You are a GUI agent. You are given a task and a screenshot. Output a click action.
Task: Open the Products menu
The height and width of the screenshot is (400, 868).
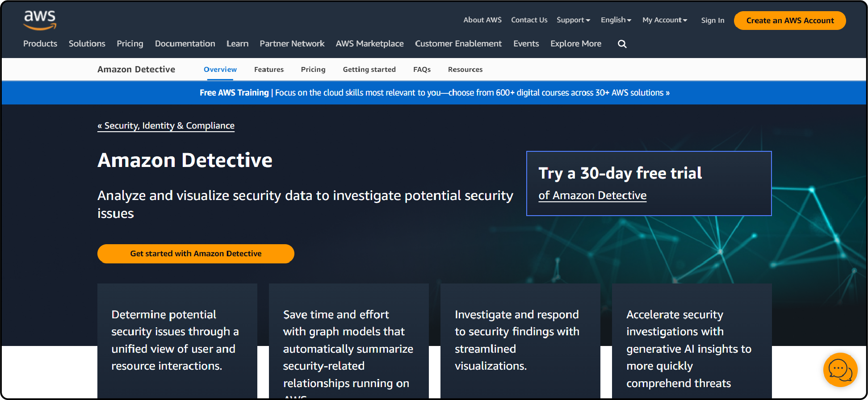click(x=40, y=44)
